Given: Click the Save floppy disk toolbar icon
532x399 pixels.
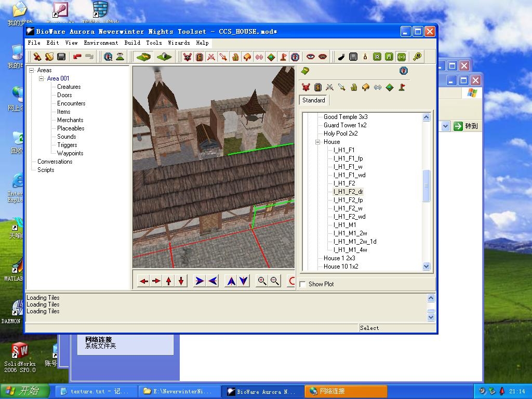Looking at the screenshot, I should point(61,57).
